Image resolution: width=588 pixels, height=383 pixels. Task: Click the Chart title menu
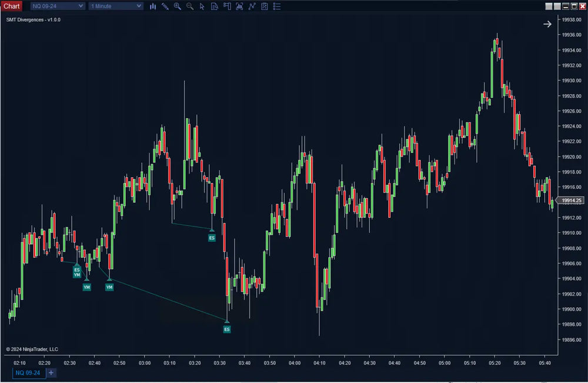(x=12, y=6)
